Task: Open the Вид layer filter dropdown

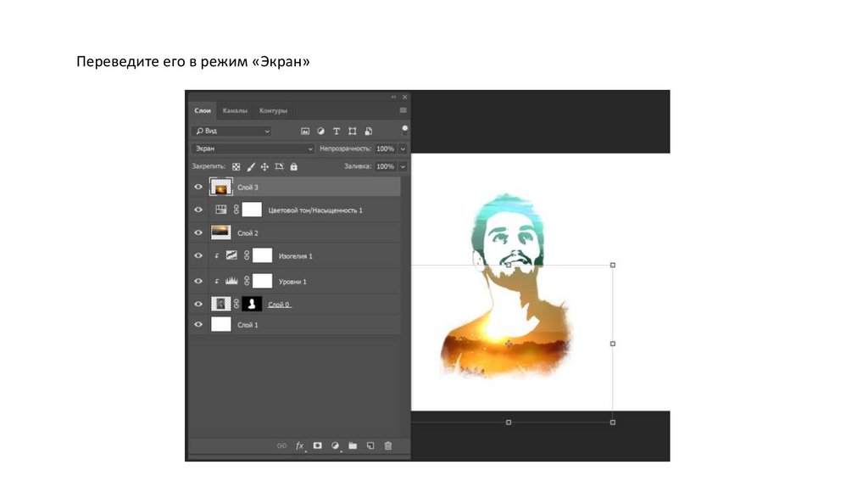Action: click(x=231, y=132)
